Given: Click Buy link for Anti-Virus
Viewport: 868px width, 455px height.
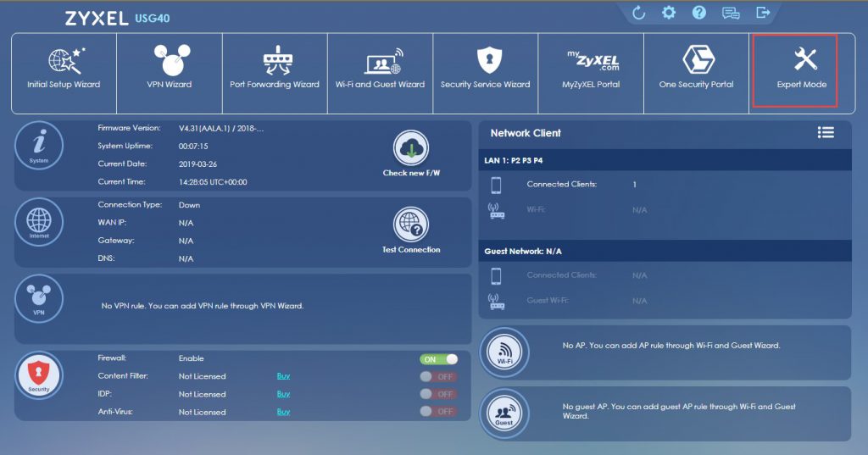Looking at the screenshot, I should point(283,412).
